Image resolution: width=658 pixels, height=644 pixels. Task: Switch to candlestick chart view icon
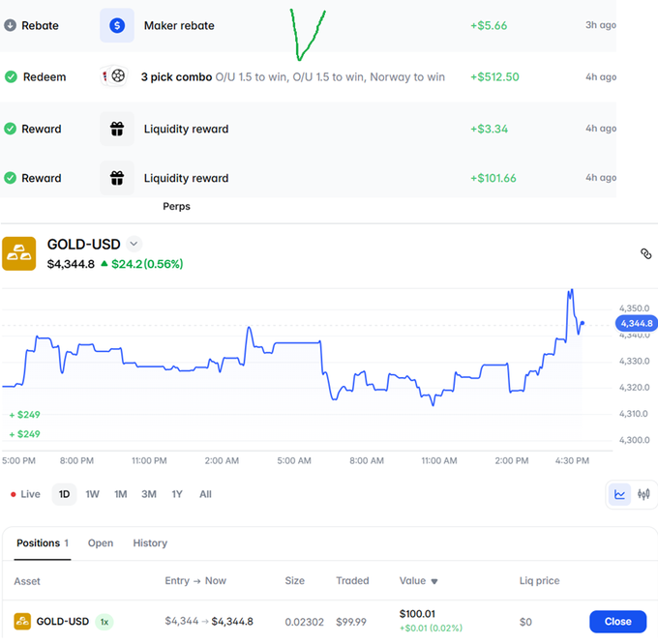643,494
